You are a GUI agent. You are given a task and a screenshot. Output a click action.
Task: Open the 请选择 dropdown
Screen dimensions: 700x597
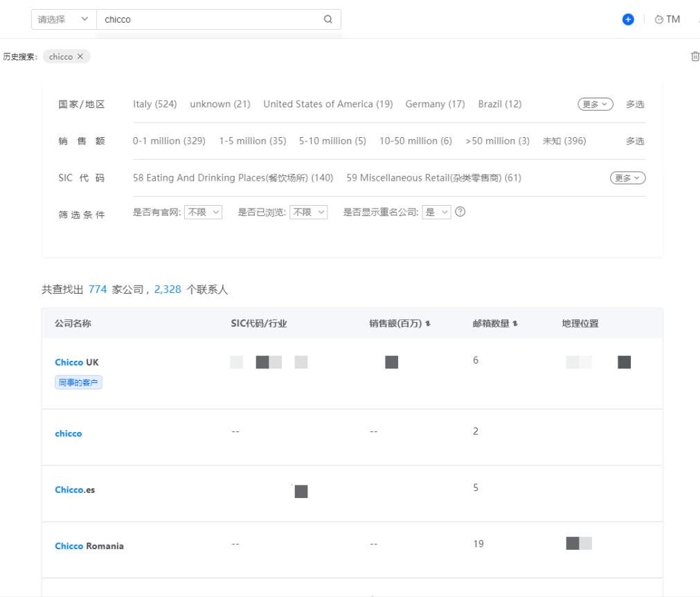click(64, 19)
